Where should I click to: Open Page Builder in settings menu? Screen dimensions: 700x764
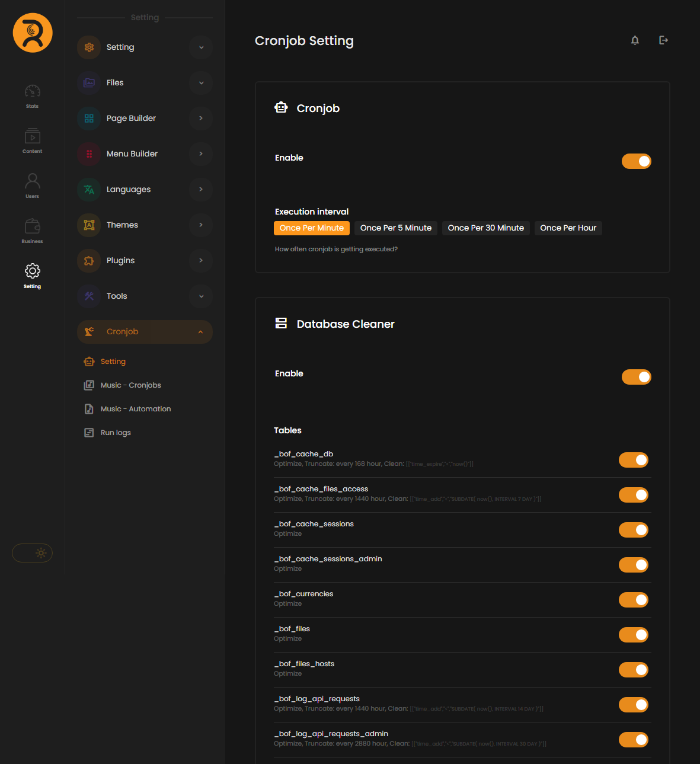131,119
